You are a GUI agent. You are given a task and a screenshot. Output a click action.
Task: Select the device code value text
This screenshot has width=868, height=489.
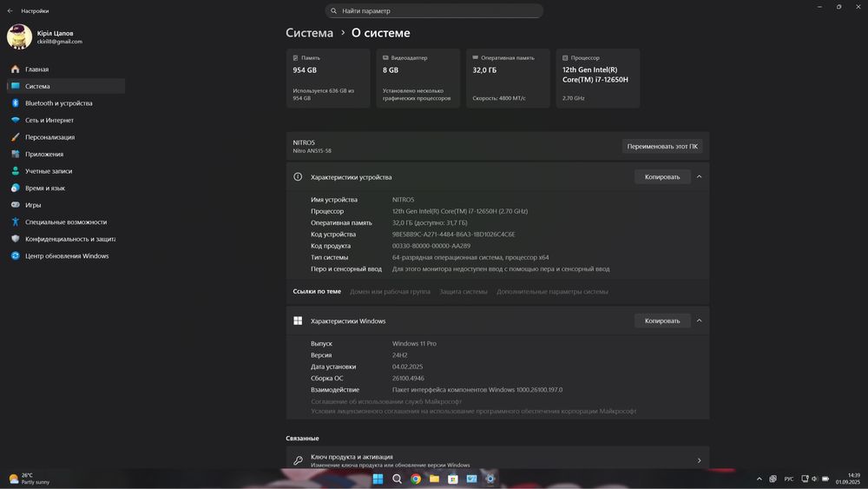(453, 235)
